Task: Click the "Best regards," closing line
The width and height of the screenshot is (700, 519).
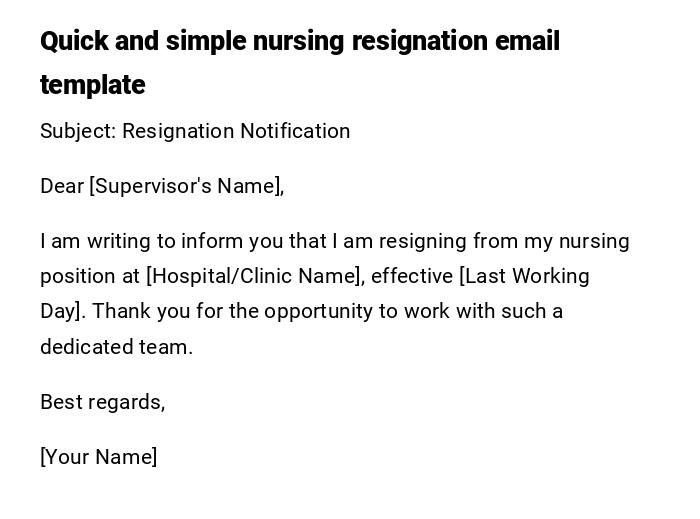Action: pyautogui.click(x=102, y=402)
